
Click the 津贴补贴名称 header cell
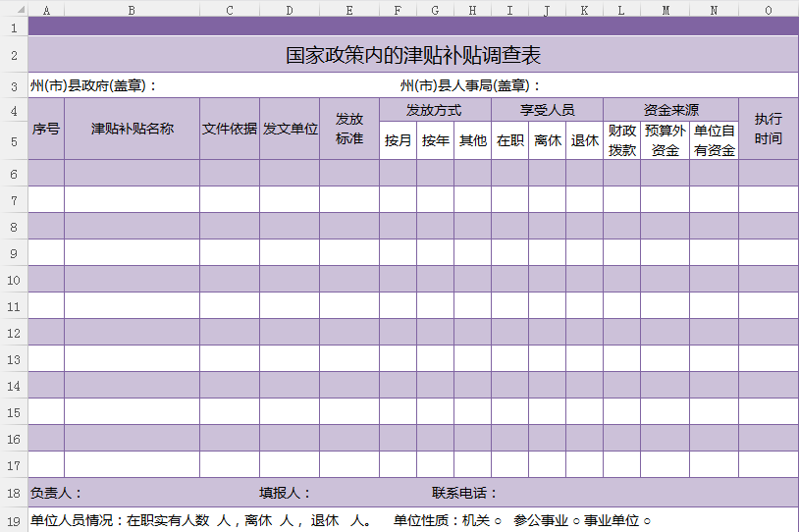[132, 129]
